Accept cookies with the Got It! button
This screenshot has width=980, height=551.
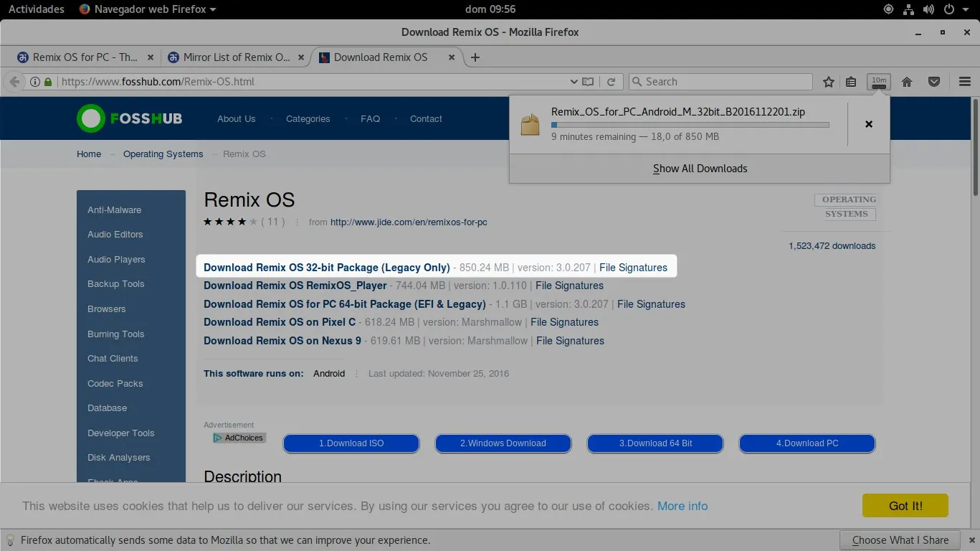(905, 505)
